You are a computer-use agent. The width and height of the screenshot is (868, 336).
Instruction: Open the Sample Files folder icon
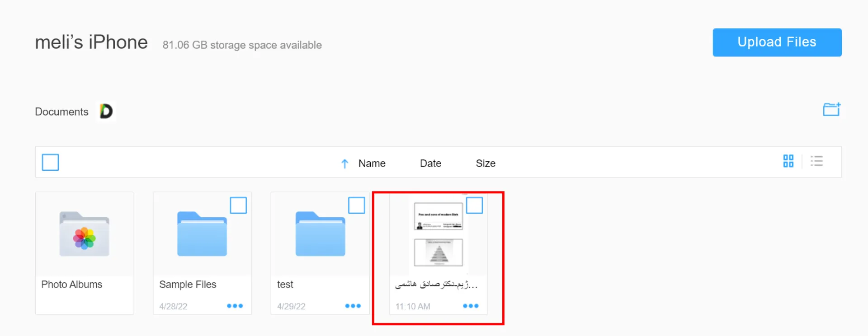coord(202,234)
